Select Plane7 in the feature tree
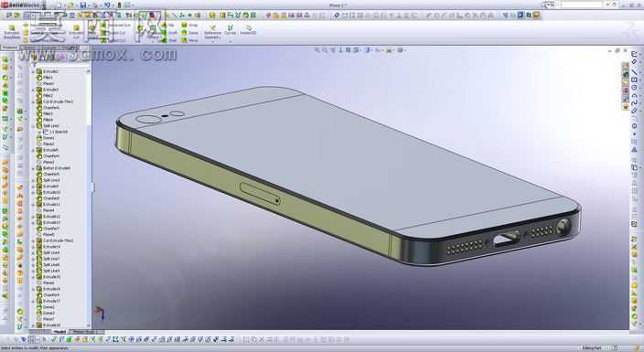 point(46,319)
